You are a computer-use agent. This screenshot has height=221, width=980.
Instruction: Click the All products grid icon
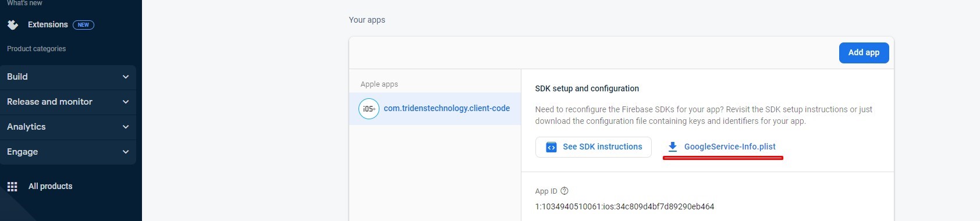tap(12, 187)
